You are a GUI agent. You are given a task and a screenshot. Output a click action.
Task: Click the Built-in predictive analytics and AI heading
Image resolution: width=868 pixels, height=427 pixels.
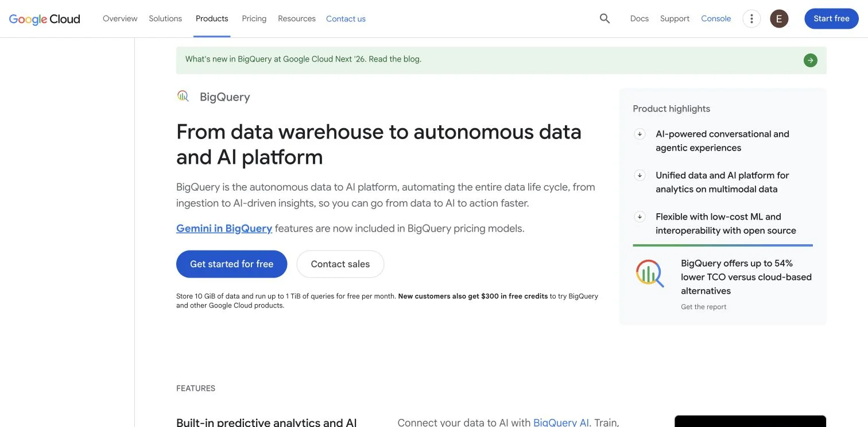(x=266, y=422)
